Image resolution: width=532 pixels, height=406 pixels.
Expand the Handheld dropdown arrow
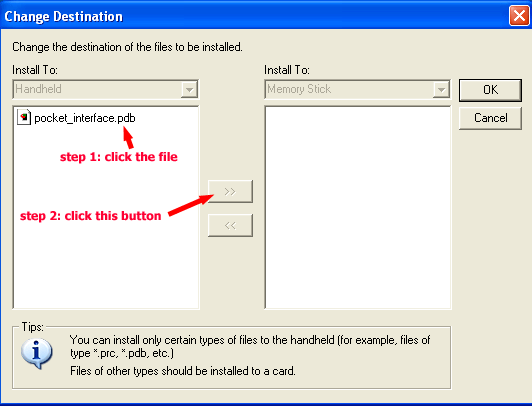tap(189, 90)
